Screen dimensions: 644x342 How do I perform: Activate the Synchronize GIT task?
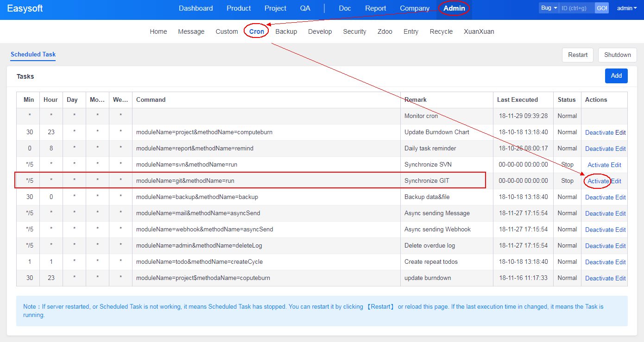[598, 181]
